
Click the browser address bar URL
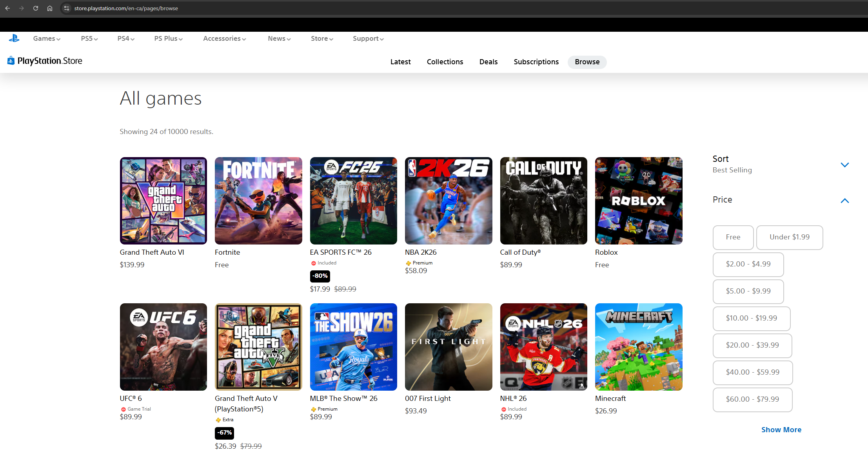click(126, 8)
